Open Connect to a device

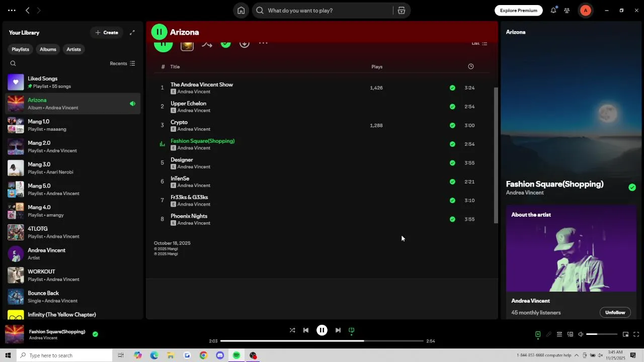pos(570,334)
